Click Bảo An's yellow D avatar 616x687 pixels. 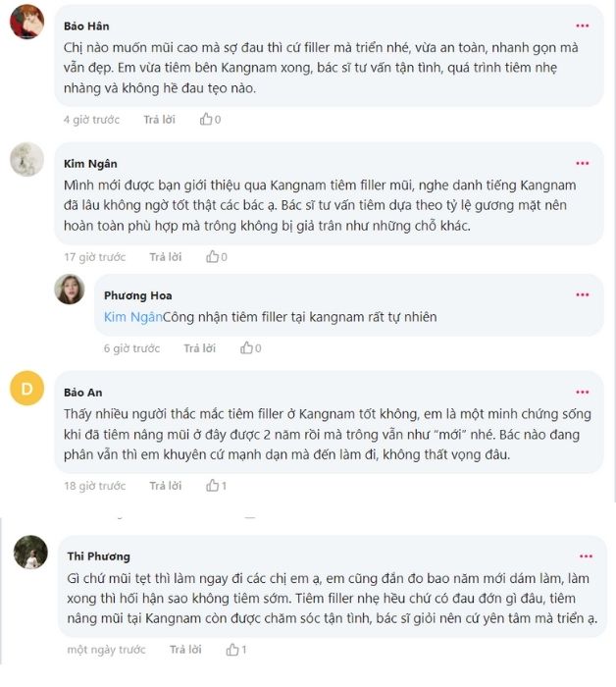[26, 389]
